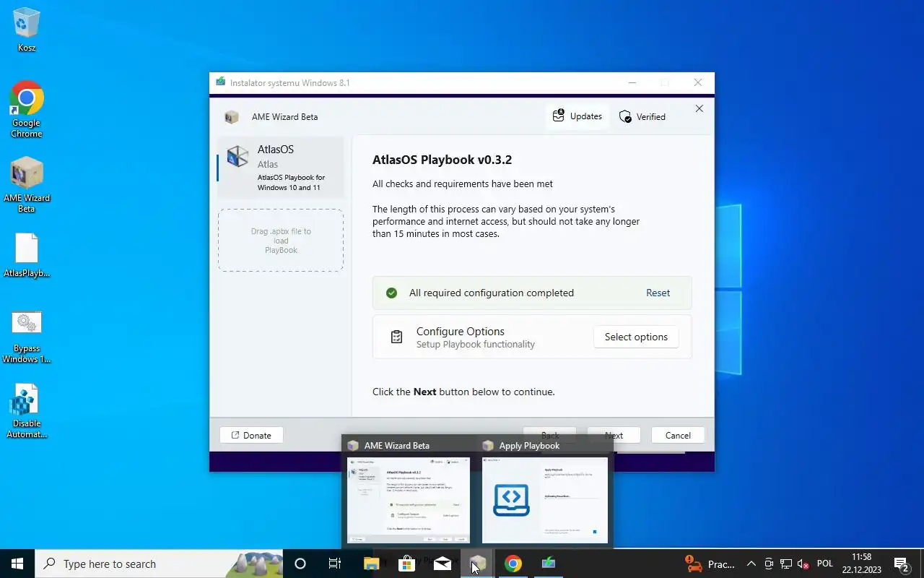The width and height of the screenshot is (924, 578).
Task: Click the Type here to search box
Action: point(159,564)
